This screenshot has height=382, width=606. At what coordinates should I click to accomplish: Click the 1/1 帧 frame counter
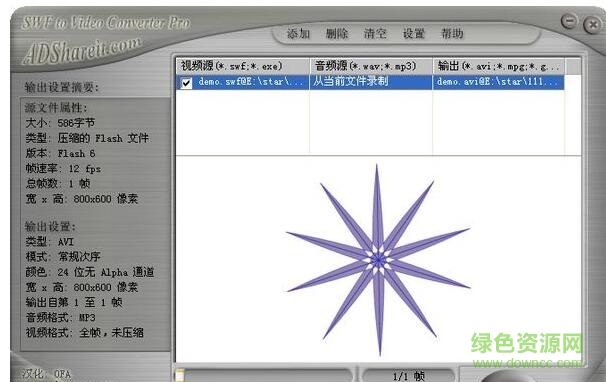click(409, 376)
